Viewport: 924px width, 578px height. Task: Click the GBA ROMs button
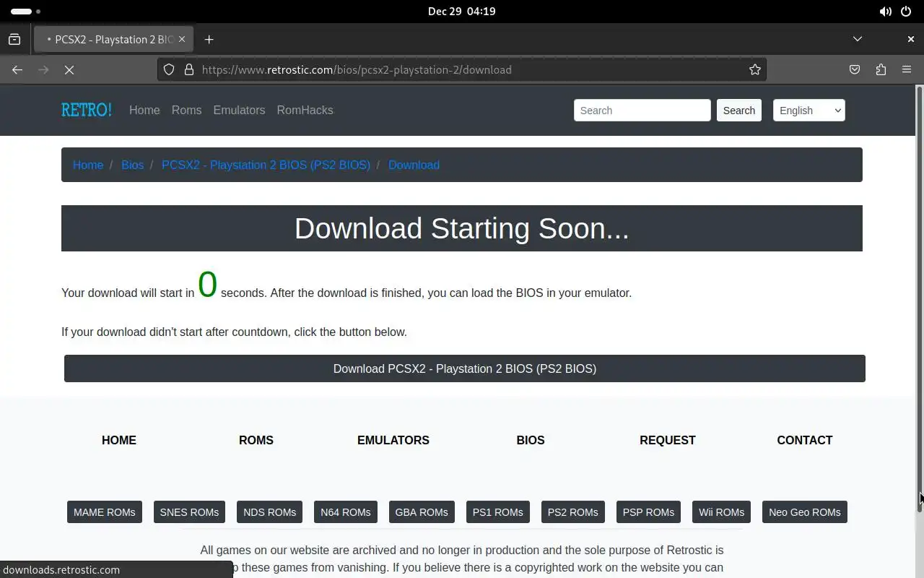click(x=422, y=512)
